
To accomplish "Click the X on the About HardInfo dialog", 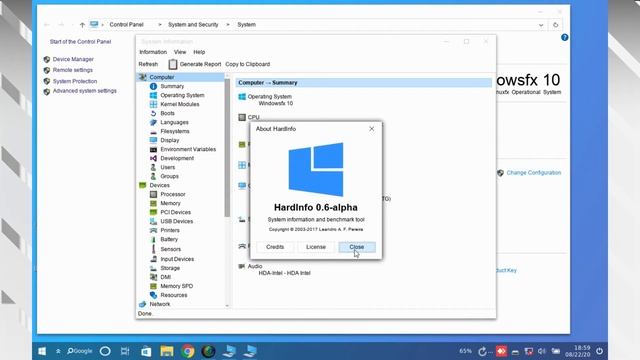I will click(x=371, y=129).
